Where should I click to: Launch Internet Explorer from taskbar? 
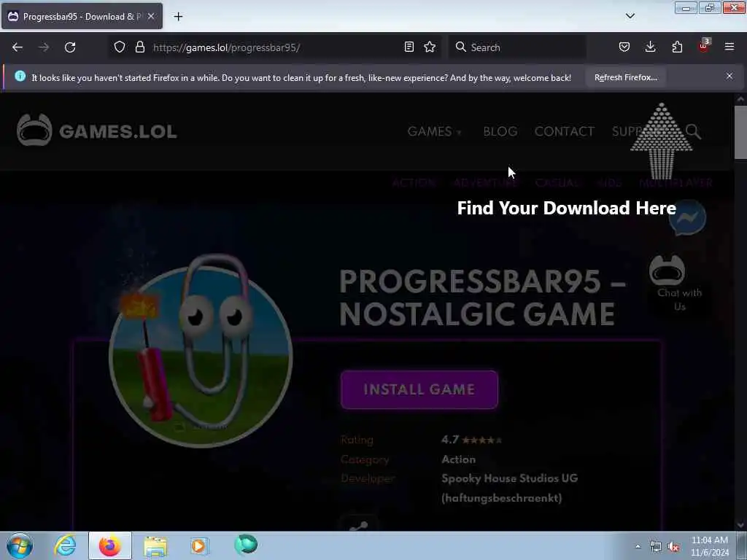coord(65,545)
